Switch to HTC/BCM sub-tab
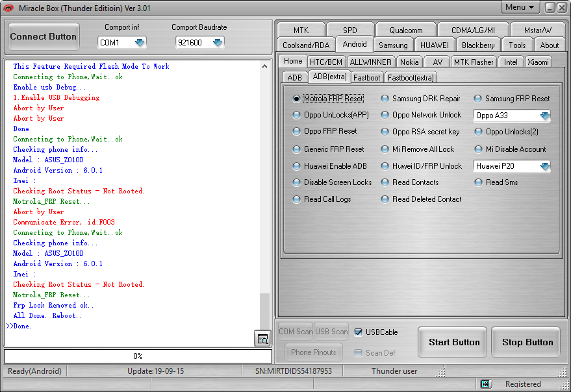The width and height of the screenshot is (571, 392). point(326,62)
